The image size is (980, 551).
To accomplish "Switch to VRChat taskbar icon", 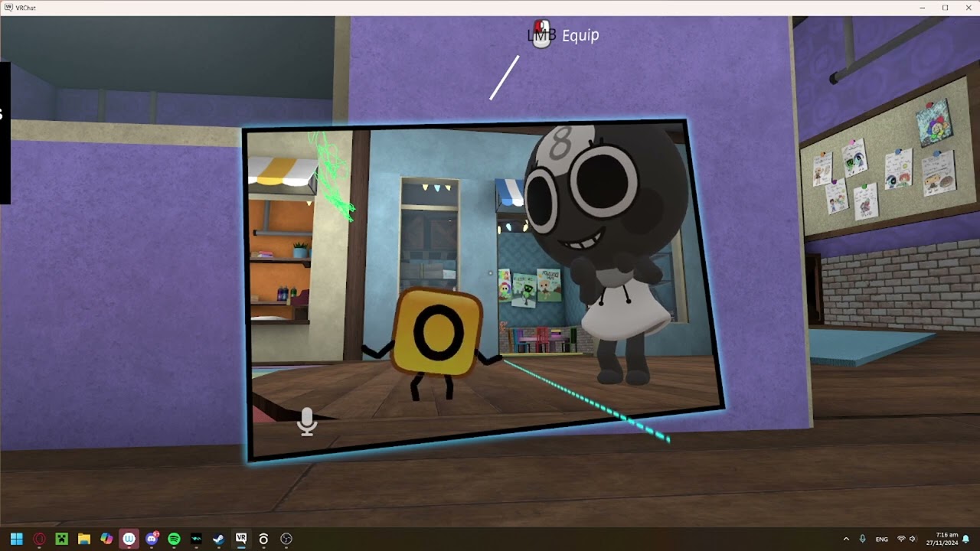I will [241, 539].
